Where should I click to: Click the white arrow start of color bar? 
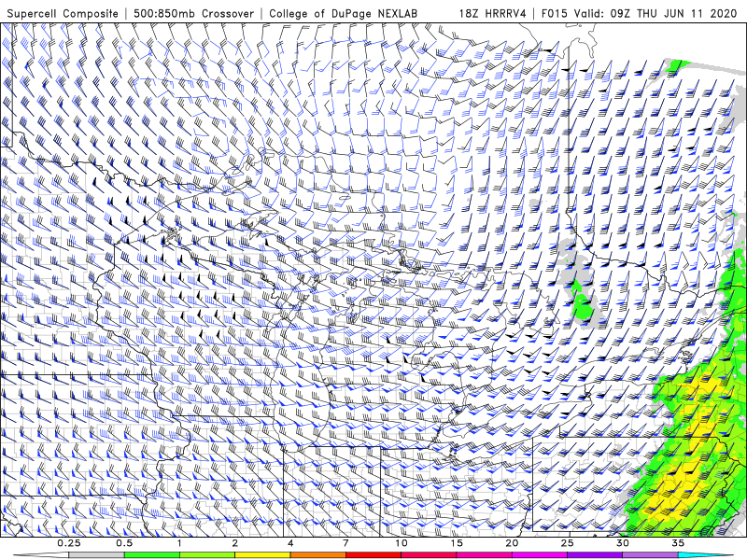[41, 555]
